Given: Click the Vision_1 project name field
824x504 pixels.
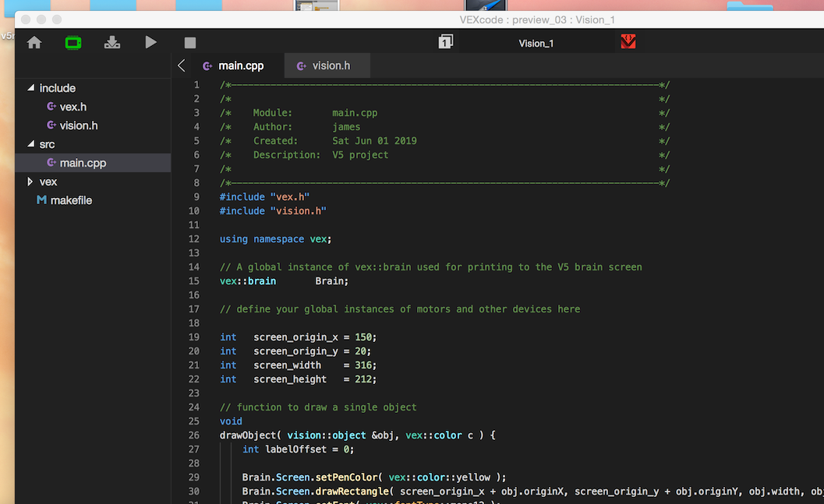Looking at the screenshot, I should (x=536, y=43).
